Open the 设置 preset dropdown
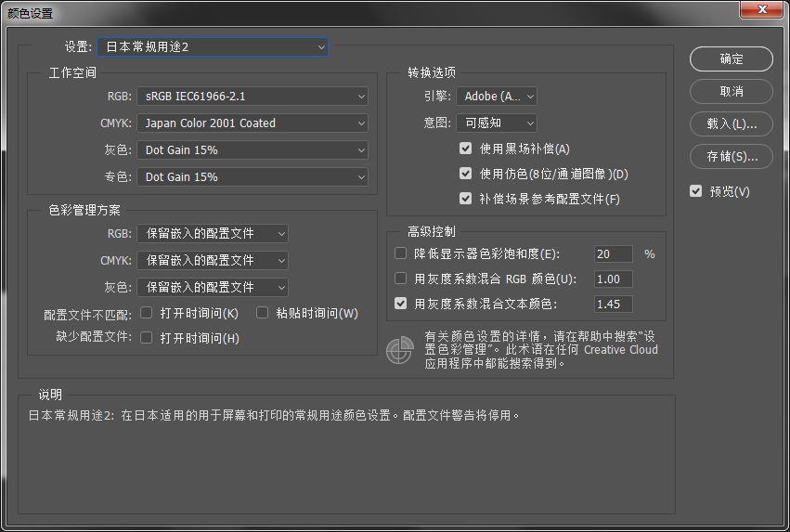The height and width of the screenshot is (532, 790). (x=213, y=46)
